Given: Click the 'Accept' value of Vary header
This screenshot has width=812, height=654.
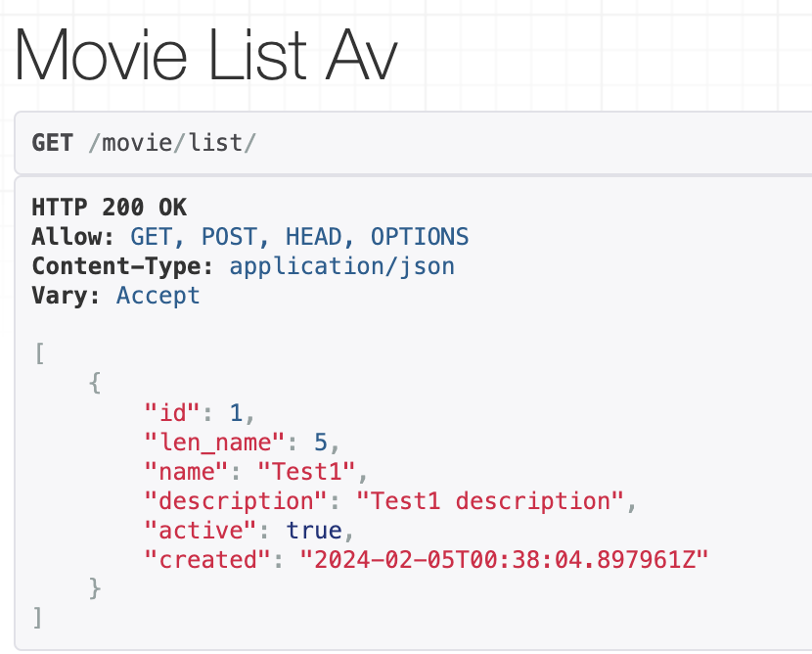Looking at the screenshot, I should (158, 297).
